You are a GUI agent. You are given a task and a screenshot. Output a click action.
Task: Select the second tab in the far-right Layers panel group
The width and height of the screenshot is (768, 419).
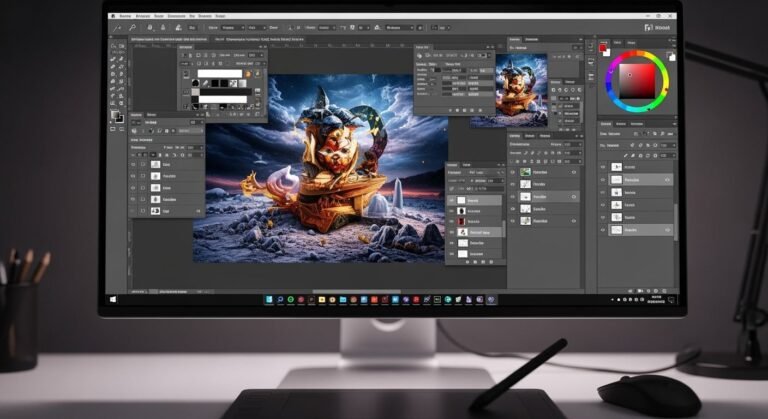tap(621, 124)
